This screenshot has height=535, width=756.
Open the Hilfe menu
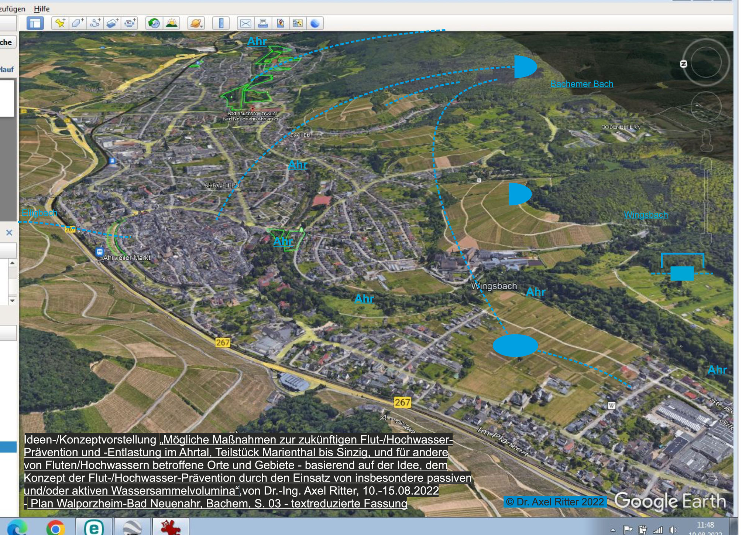pyautogui.click(x=42, y=8)
